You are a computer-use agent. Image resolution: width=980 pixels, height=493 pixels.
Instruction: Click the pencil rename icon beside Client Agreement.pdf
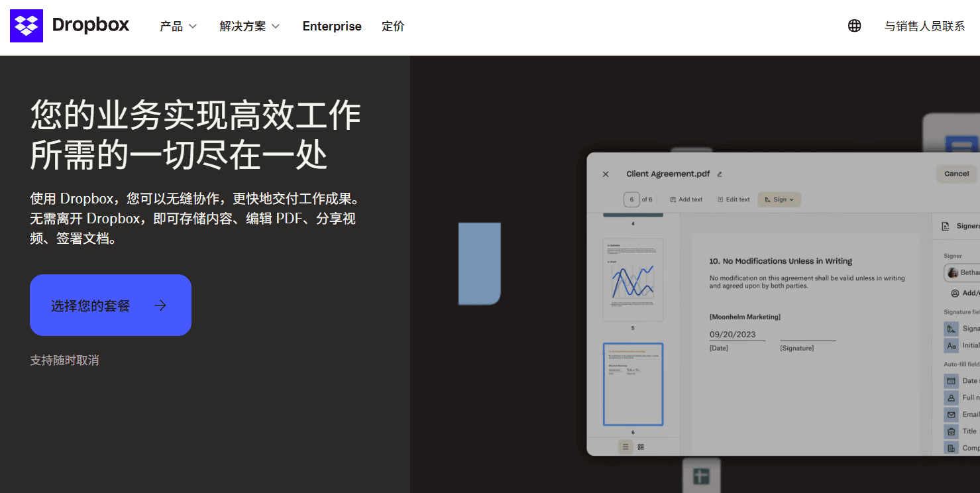click(720, 174)
